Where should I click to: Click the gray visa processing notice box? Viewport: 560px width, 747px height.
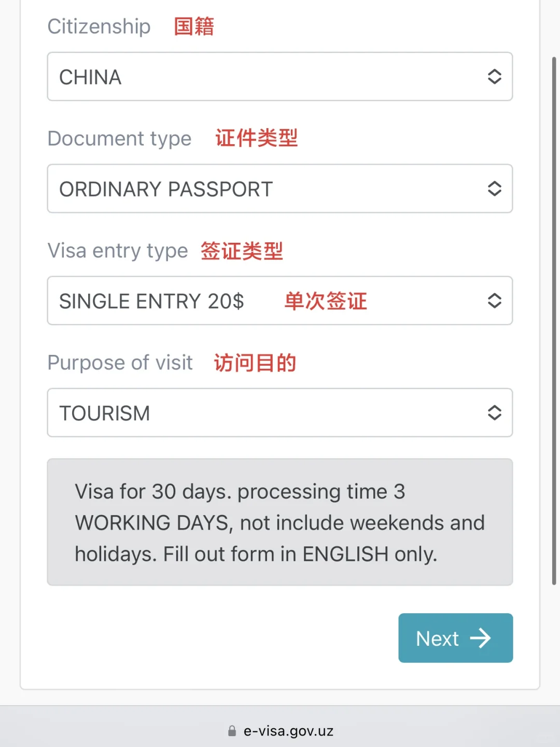point(280,522)
